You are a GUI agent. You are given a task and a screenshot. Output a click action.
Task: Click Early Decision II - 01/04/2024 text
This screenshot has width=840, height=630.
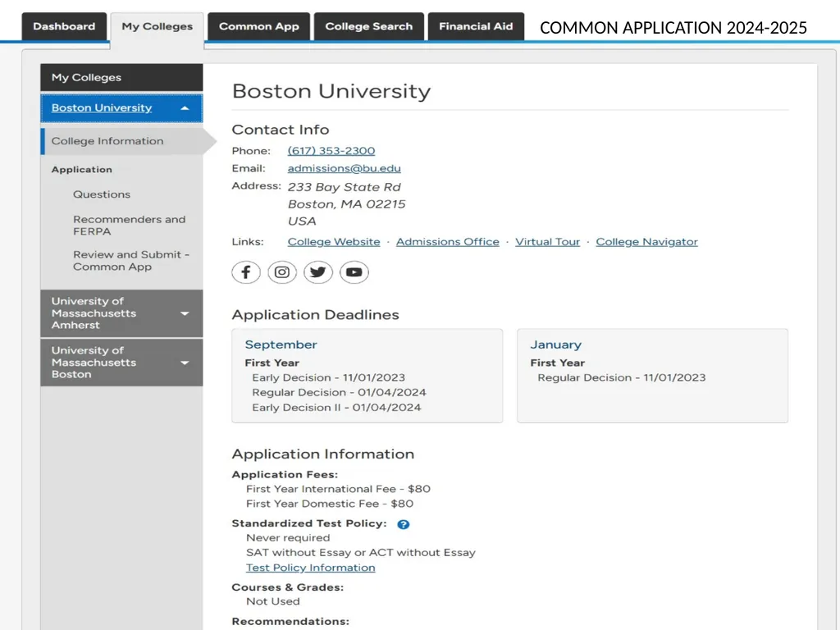336,408
